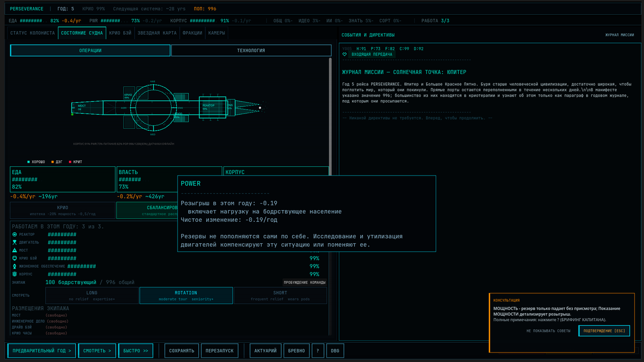Image resolution: width=644 pixels, height=362 pixels.
Task: Click the КРИО БЭЙ system icon
Action: point(15,258)
